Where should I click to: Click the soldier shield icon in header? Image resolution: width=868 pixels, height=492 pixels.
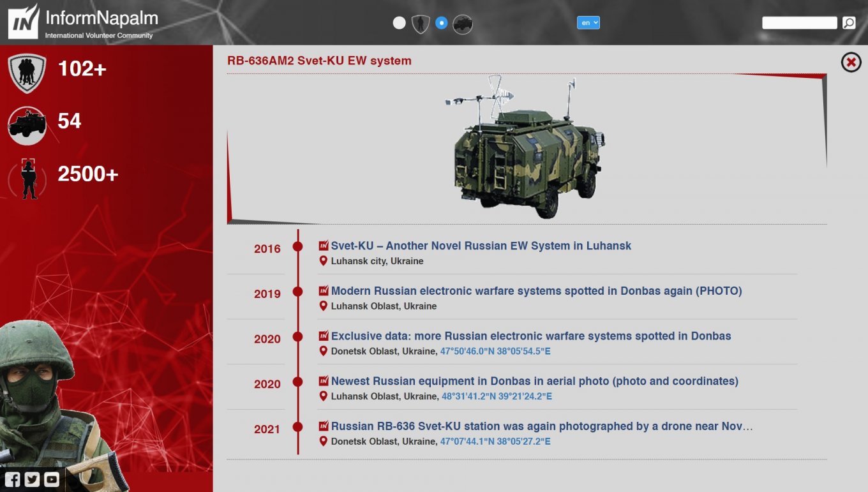(x=420, y=24)
